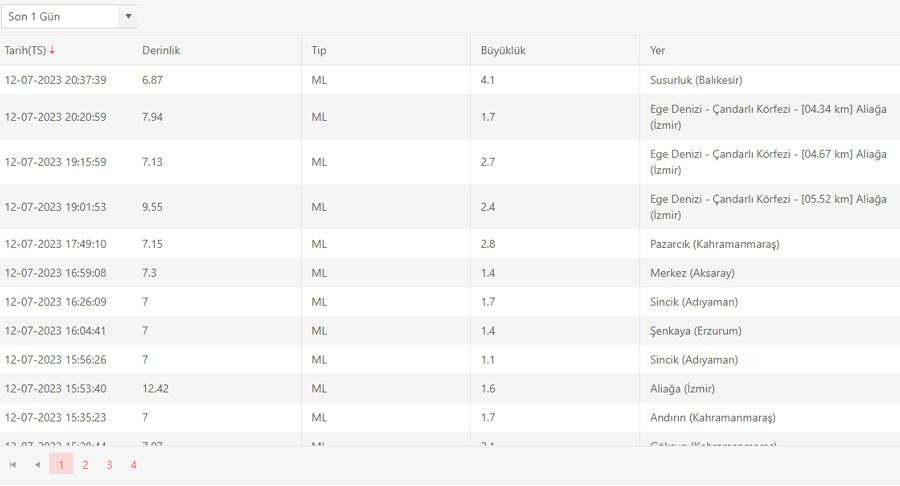The image size is (900, 486).
Task: Sort by the Büyüklük column header
Action: pyautogui.click(x=503, y=51)
